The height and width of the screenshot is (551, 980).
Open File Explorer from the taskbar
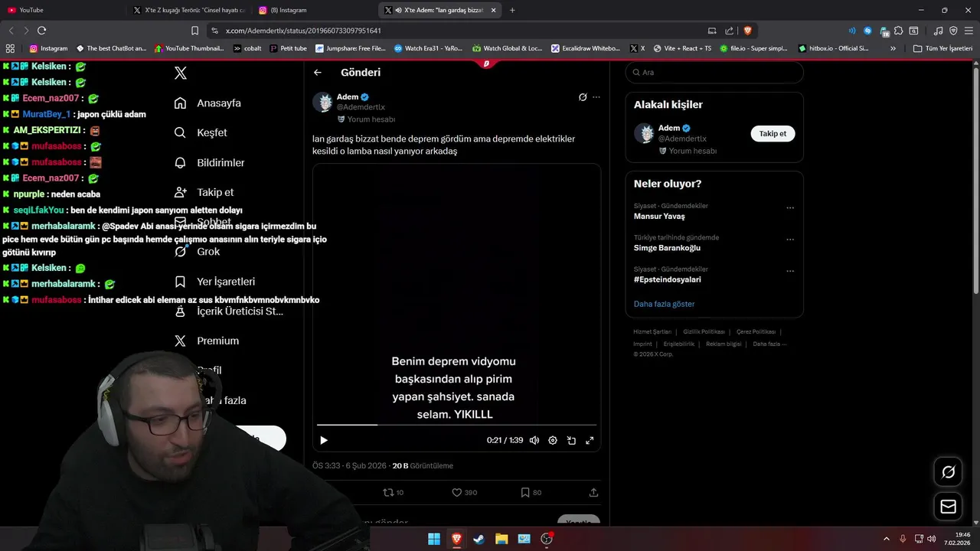[x=501, y=539]
